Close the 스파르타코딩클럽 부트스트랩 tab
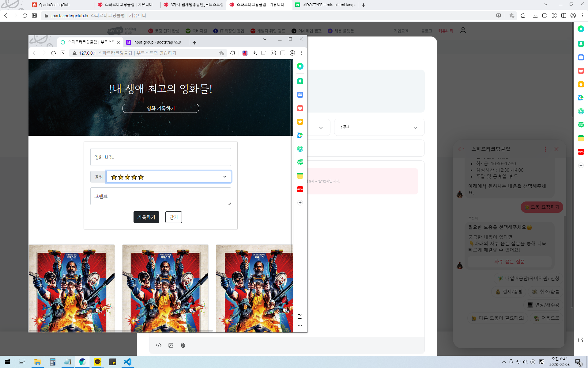Viewport: 588px width, 368px height. [119, 42]
